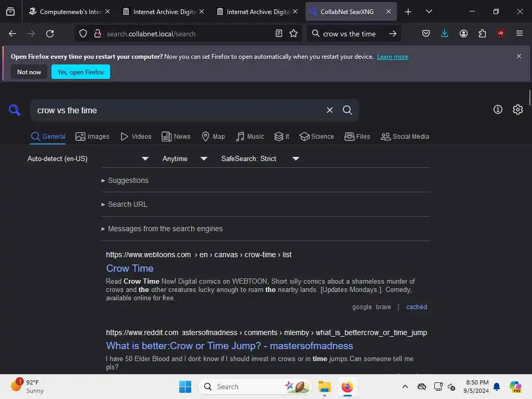Switch to the News category

tap(176, 137)
